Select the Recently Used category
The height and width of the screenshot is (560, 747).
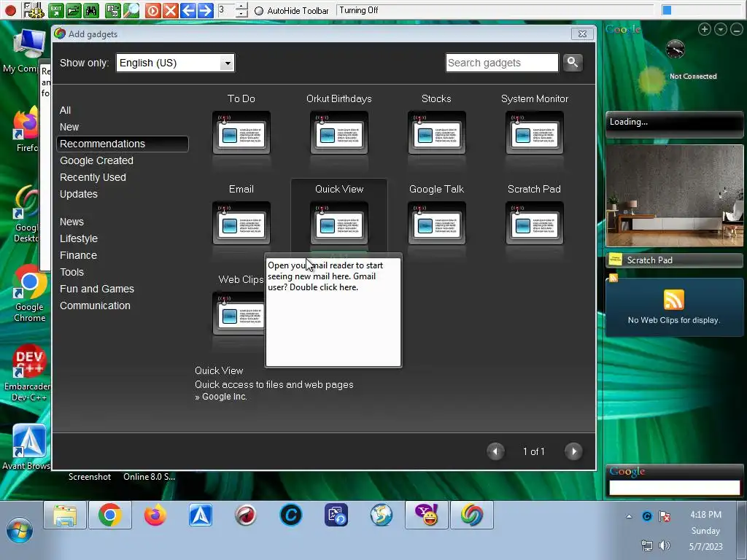(x=93, y=177)
